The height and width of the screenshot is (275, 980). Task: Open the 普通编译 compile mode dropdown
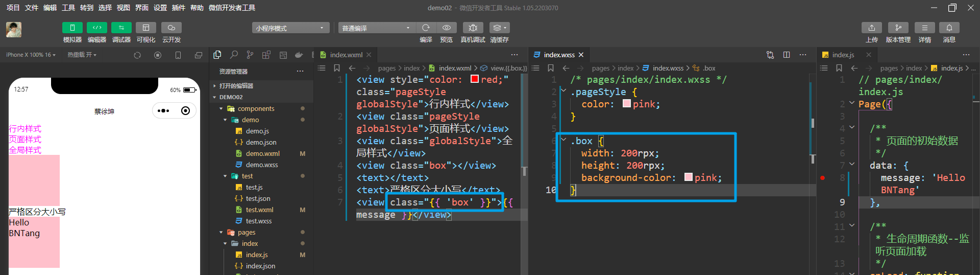377,28
